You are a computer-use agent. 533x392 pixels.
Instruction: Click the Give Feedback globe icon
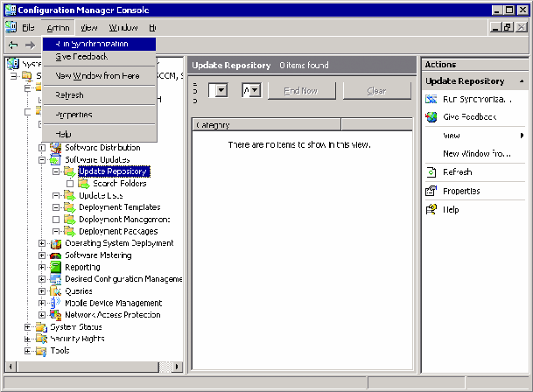point(431,117)
